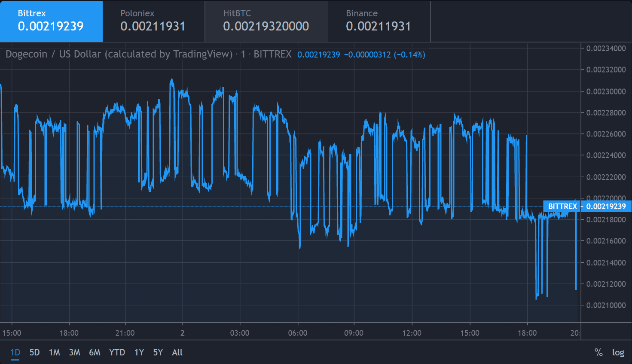Open the HitBTC exchange tab
This screenshot has height=364, width=632.
[x=266, y=21]
